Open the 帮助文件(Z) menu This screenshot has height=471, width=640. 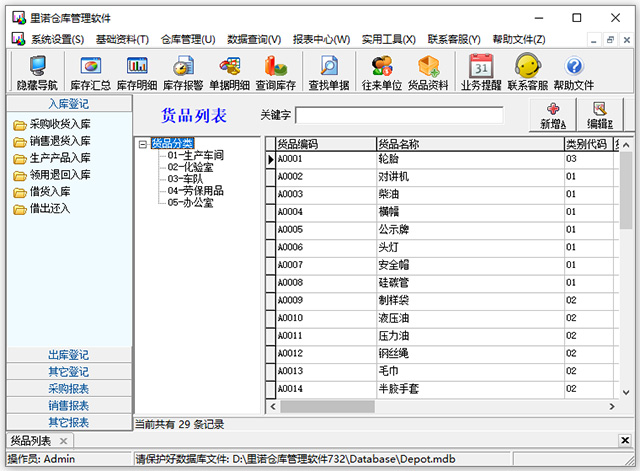pos(519,40)
